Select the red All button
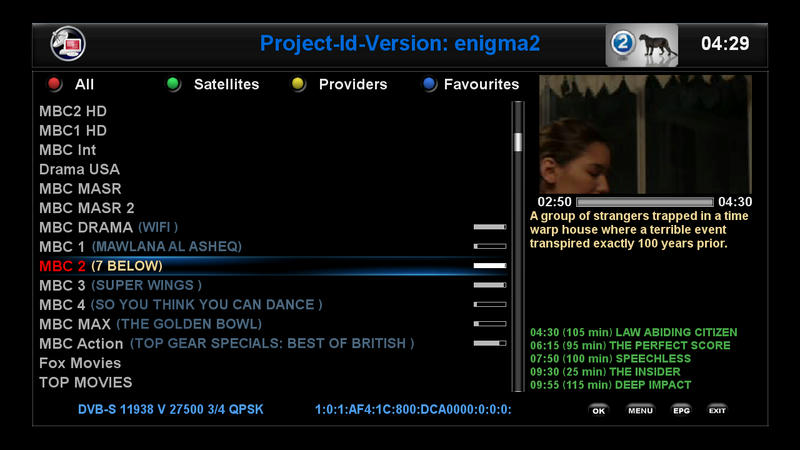 pos(55,84)
